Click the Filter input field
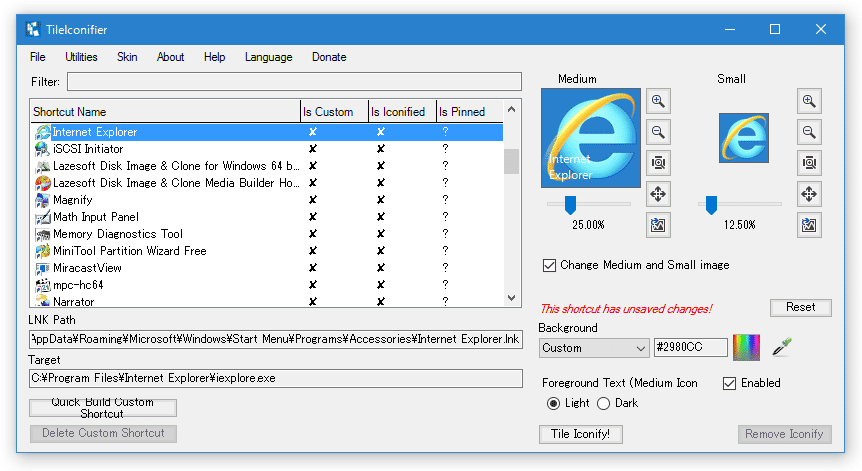Image resolution: width=862 pixels, height=471 pixels. coord(294,82)
